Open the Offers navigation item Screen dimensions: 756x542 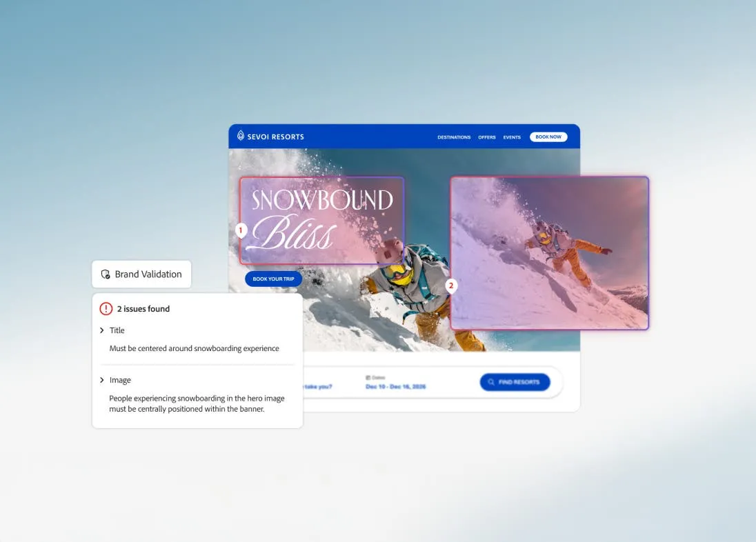coord(487,137)
